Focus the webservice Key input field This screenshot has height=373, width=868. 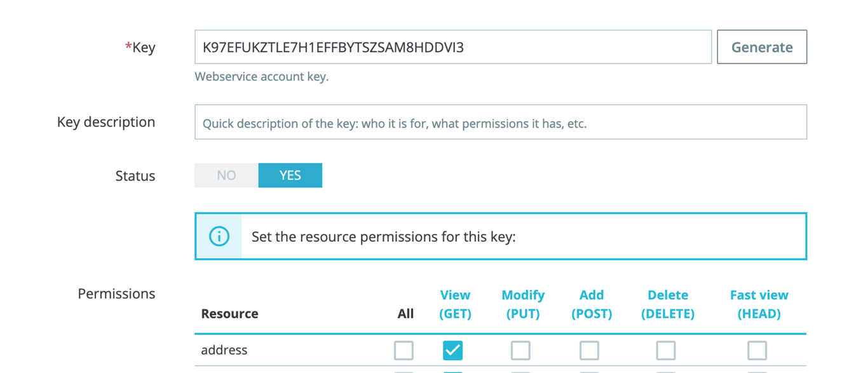tap(453, 47)
